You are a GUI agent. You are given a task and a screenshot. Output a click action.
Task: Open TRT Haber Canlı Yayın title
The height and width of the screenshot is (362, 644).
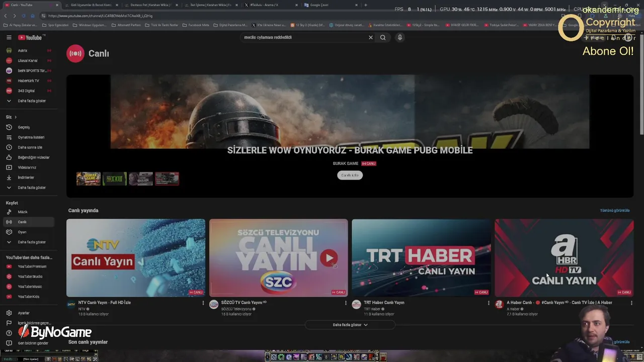(384, 303)
